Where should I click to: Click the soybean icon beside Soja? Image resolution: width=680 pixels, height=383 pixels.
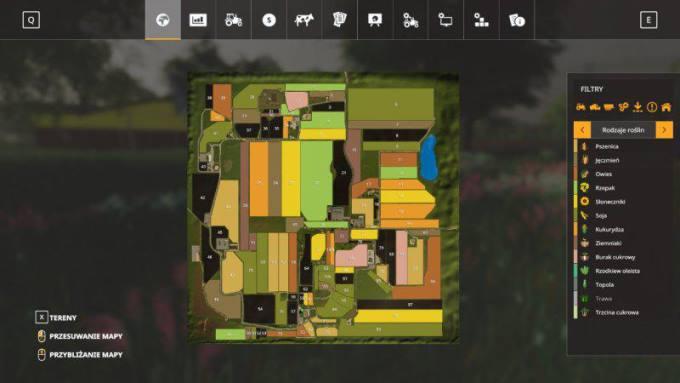(585, 216)
